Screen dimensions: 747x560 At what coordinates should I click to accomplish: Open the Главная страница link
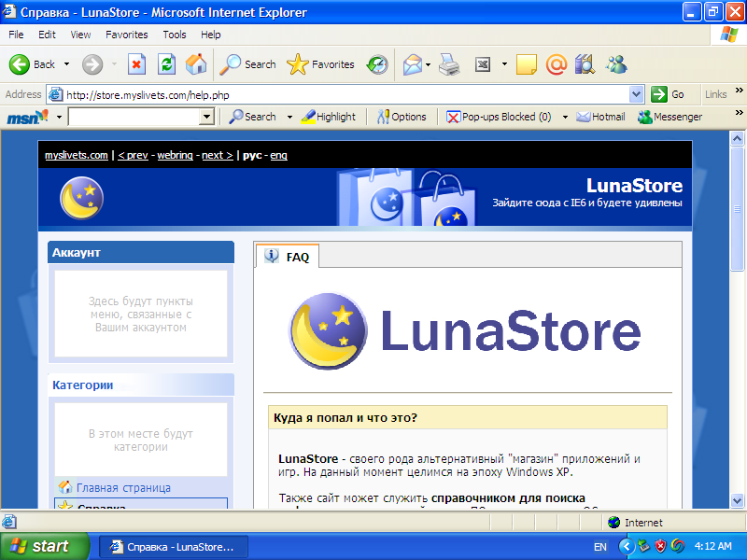[x=123, y=487]
